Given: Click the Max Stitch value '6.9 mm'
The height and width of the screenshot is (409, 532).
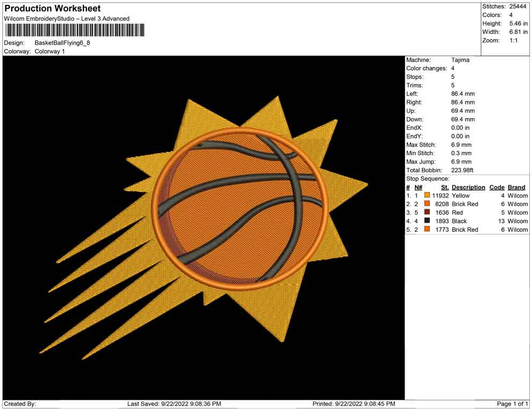Looking at the screenshot, I should [x=461, y=145].
